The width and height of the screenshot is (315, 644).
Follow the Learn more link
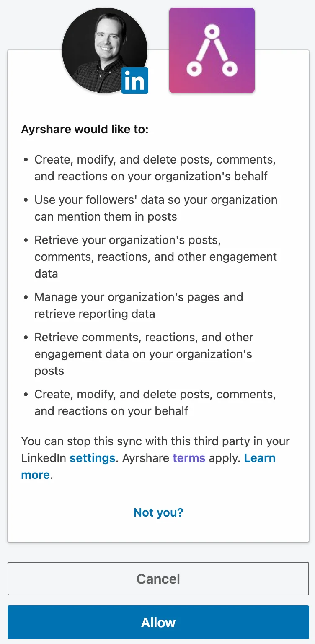[x=260, y=458]
